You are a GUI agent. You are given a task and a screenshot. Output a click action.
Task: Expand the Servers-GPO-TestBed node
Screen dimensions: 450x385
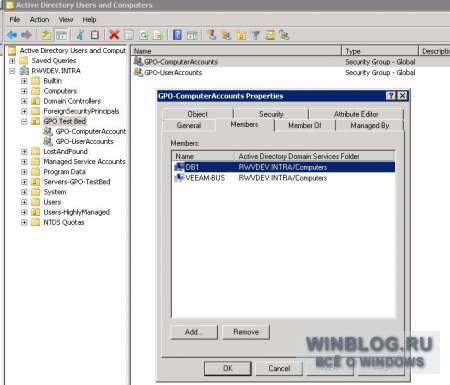pos(24,182)
